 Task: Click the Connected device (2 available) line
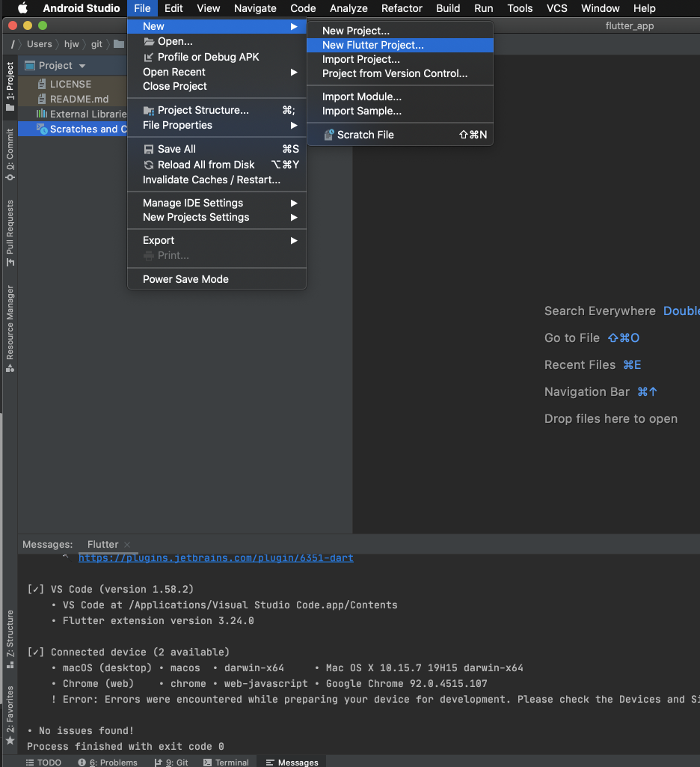[x=128, y=652]
